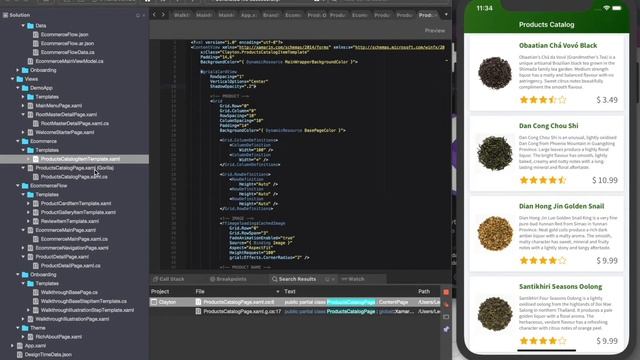Click the schemas.microsoft.com xmlns URL in code

399,47
